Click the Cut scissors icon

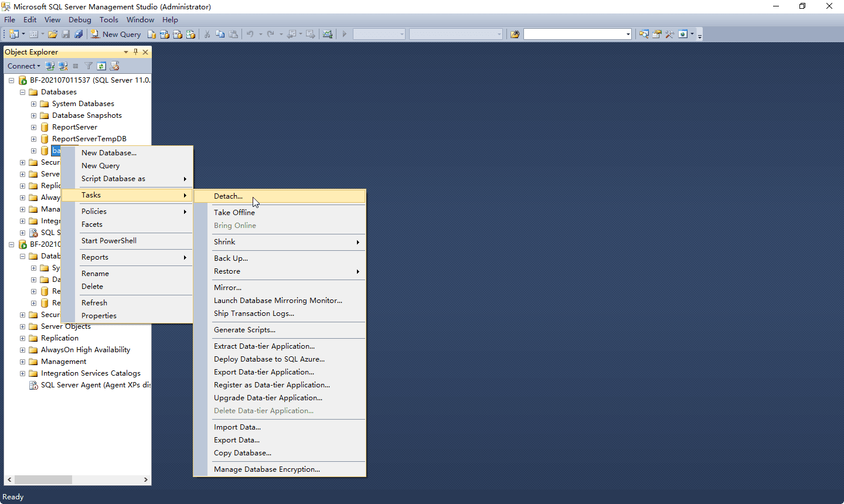click(207, 34)
